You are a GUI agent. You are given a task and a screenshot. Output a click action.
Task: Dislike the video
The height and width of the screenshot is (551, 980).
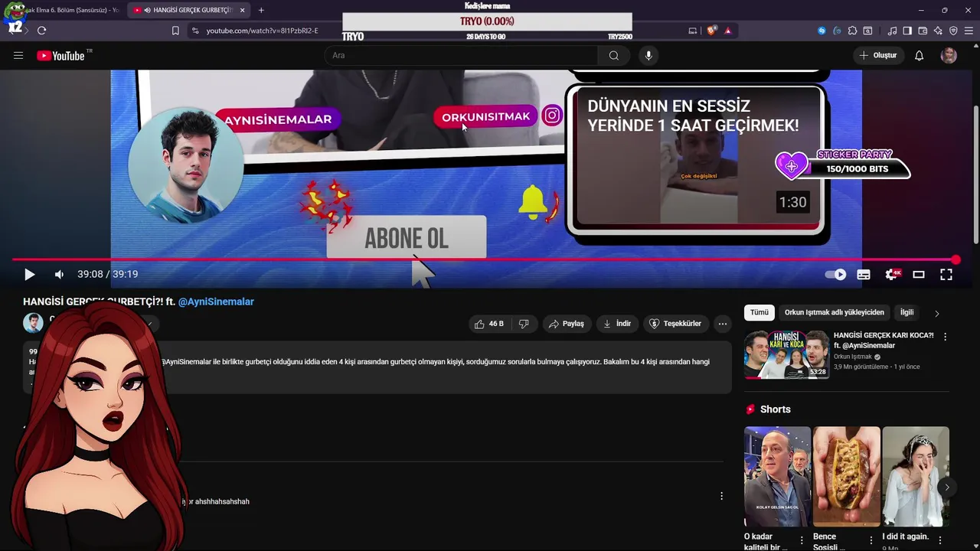[x=524, y=324]
